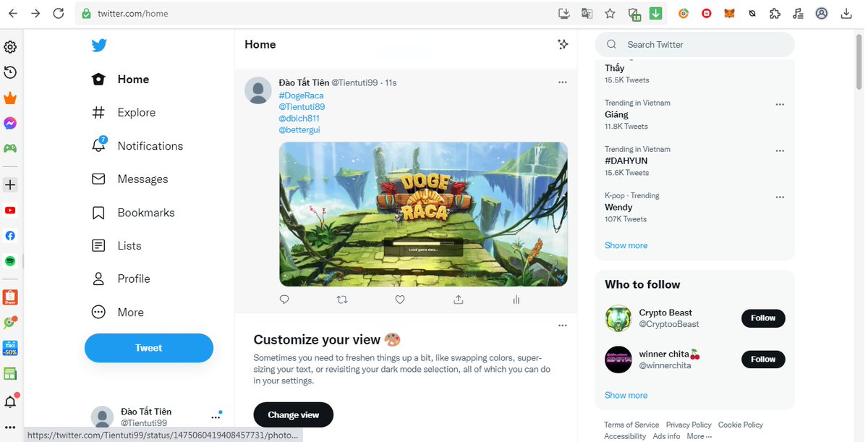
Task: Click the share icon under the tweet
Action: pyautogui.click(x=458, y=299)
